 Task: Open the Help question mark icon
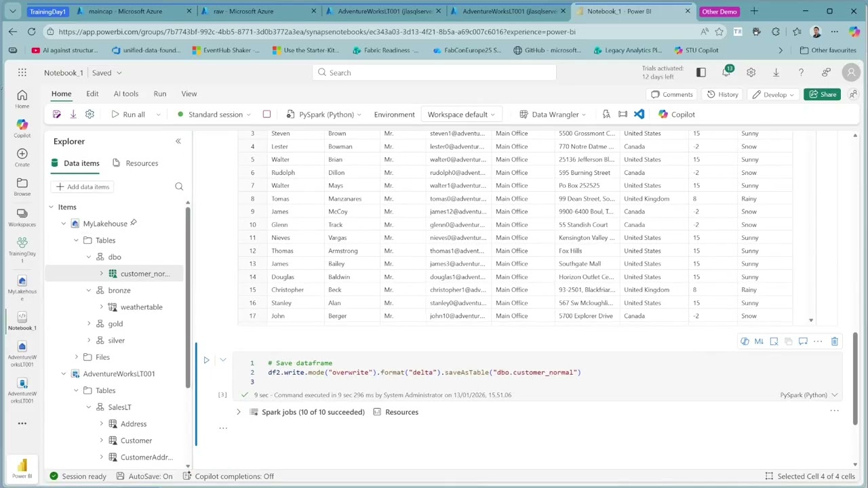click(801, 73)
